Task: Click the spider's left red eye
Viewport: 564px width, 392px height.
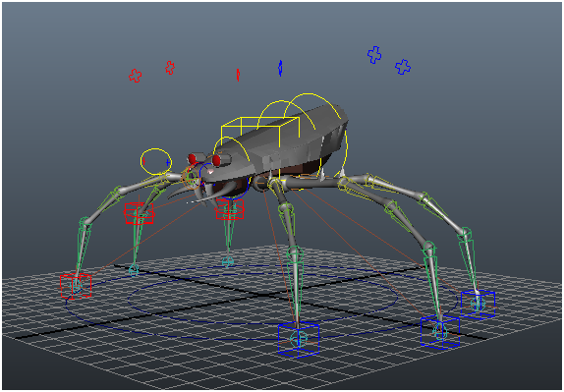Action: [192, 158]
